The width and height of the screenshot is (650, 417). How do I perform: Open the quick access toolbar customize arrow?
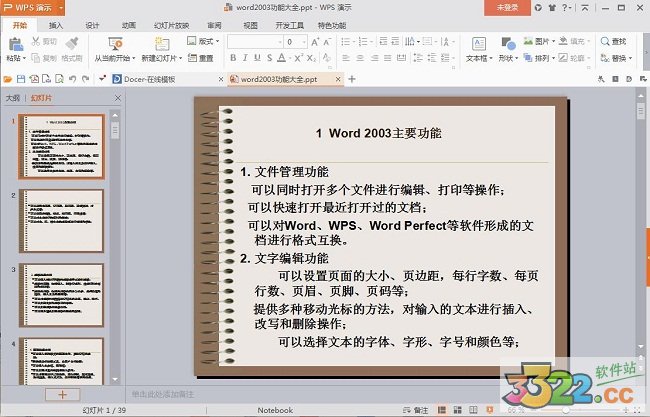click(x=102, y=78)
